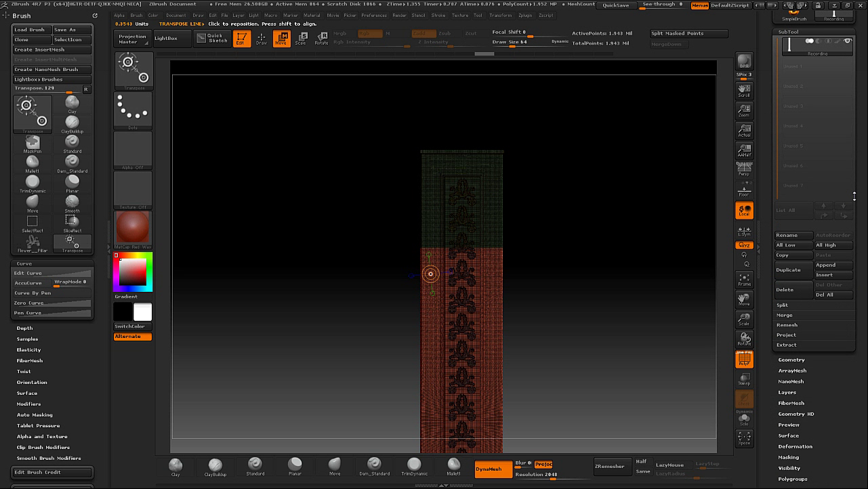Open the MatCap Red Wax material thumbnail

coord(133,229)
